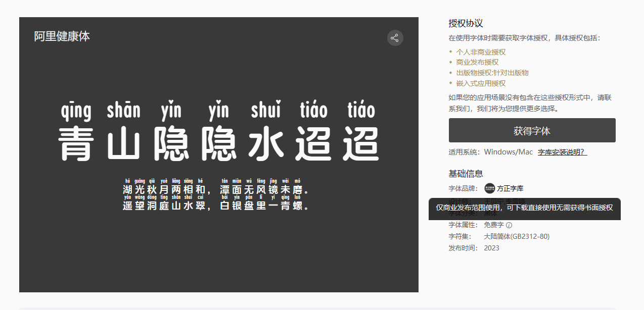Screen dimensions: 644x310
Task: Click the 字符集 label
Action: (x=460, y=236)
